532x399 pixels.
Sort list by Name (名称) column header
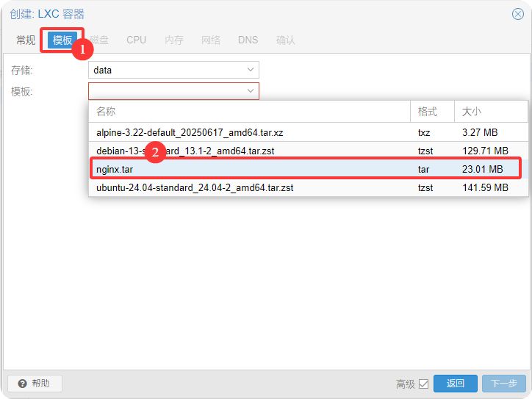click(248, 112)
